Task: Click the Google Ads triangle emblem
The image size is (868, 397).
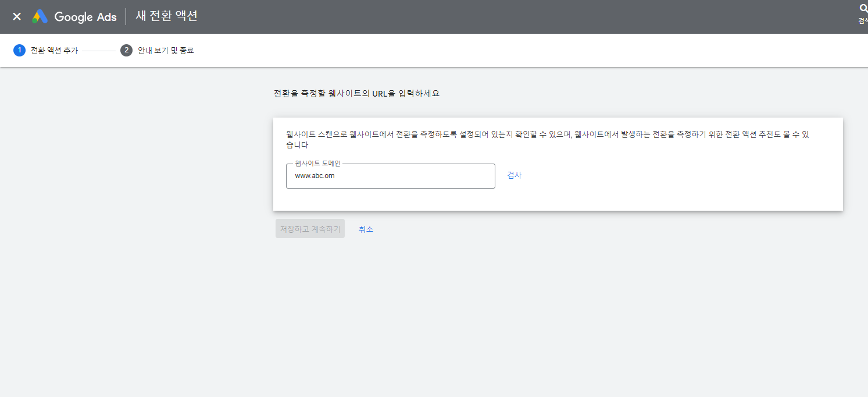Action: (40, 16)
